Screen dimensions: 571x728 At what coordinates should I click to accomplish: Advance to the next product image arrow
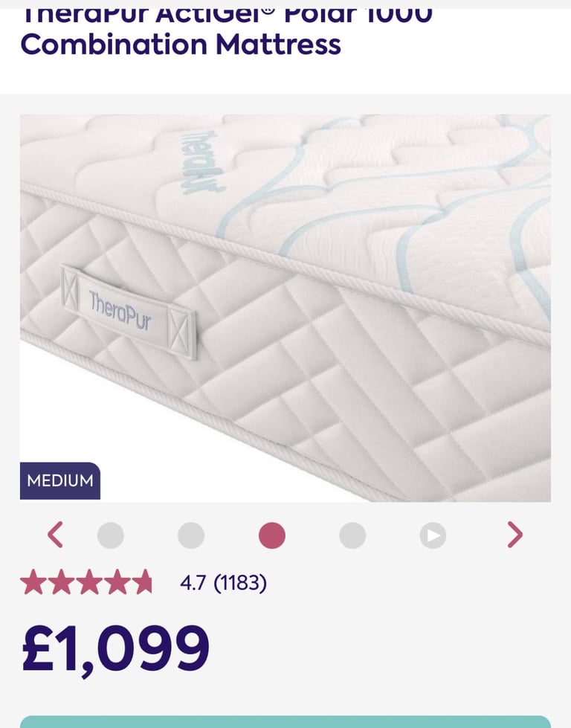(514, 535)
